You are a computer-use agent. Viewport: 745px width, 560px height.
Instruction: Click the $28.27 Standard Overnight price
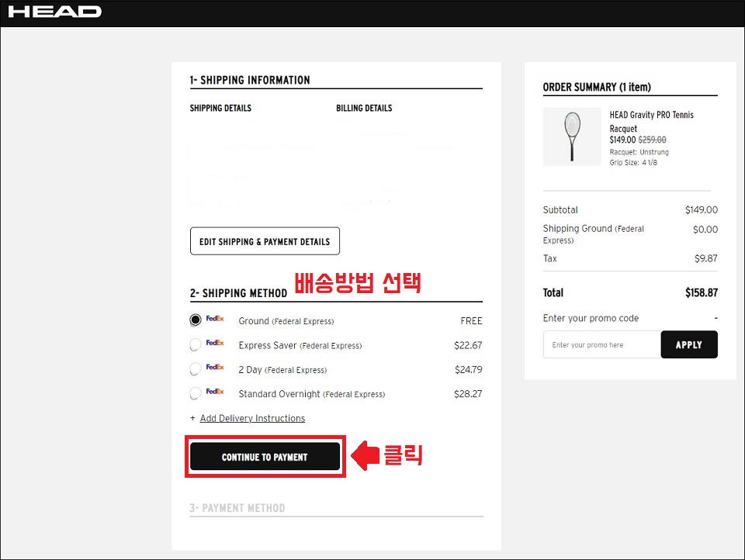[468, 394]
